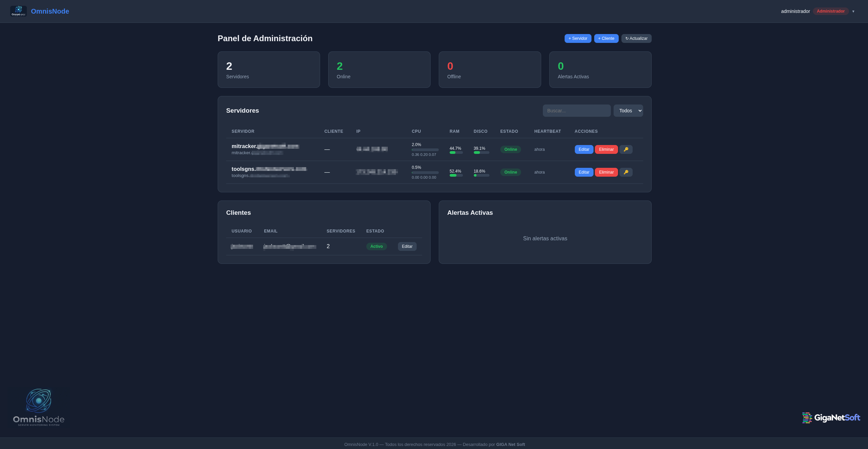Image resolution: width=868 pixels, height=449 pixels.
Task: Click the CLIENTE column header
Action: (x=334, y=131)
